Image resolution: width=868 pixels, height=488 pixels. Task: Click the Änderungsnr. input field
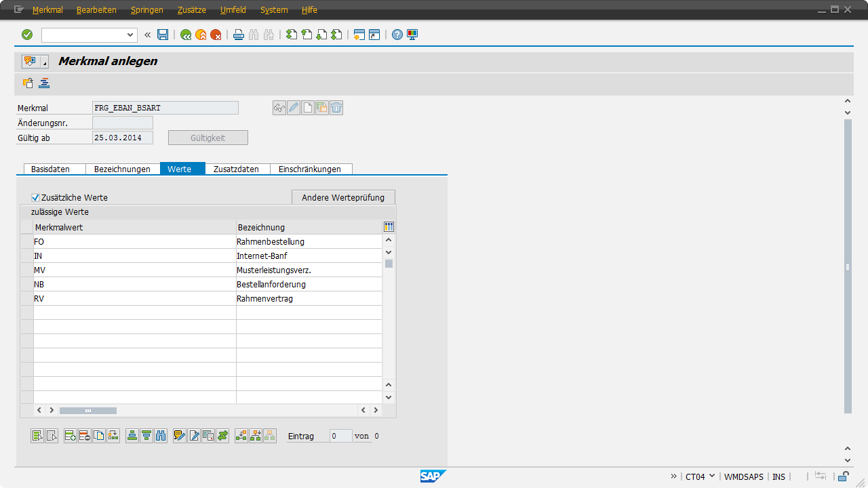[x=123, y=123]
